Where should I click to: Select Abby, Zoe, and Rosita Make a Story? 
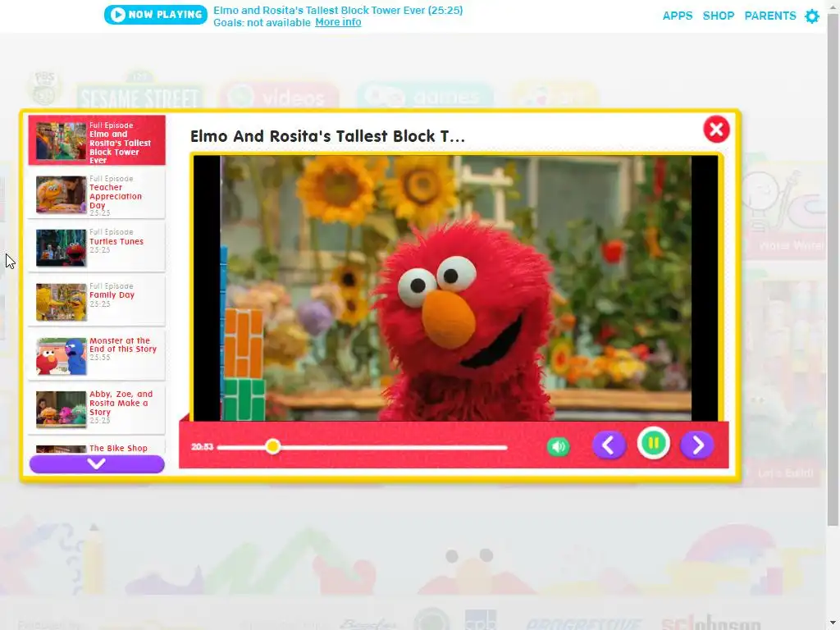pos(97,409)
